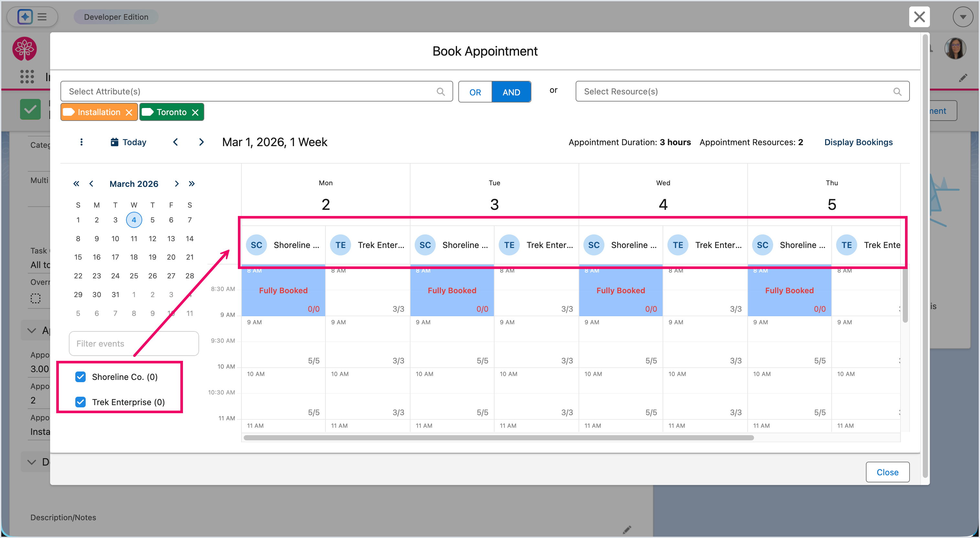980x538 pixels.
Task: Open the app launcher nine-dot grid
Action: (x=27, y=77)
